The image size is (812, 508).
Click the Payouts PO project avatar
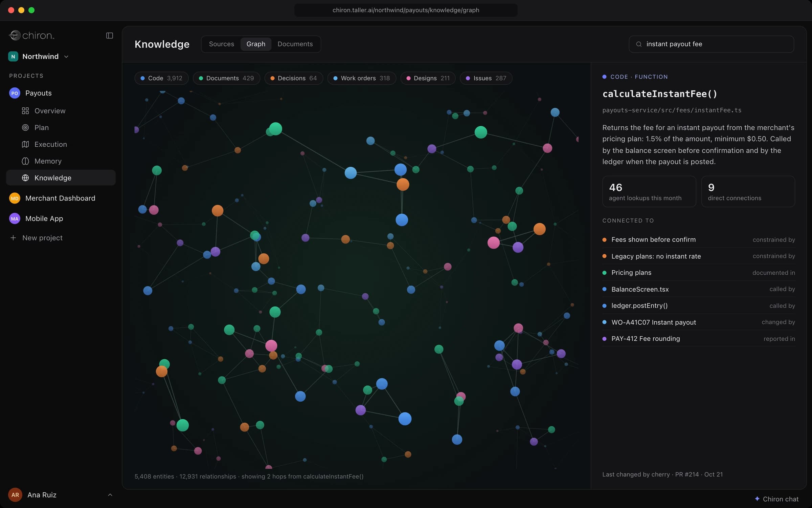pos(15,93)
